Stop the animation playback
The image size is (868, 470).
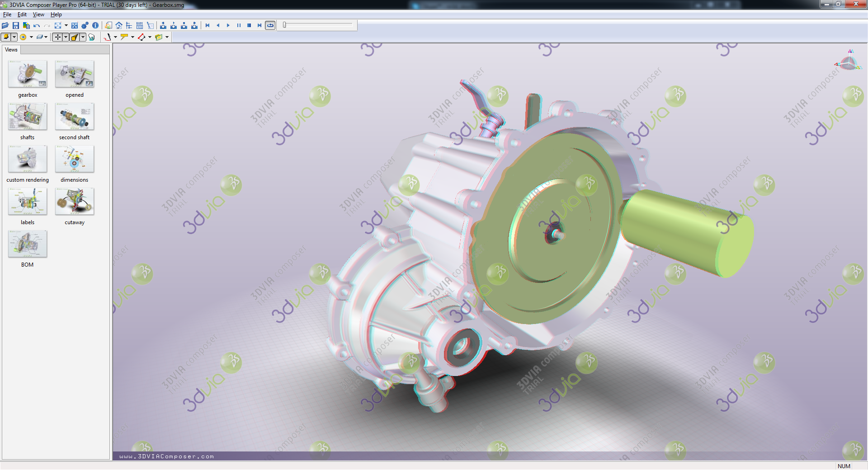tap(249, 26)
